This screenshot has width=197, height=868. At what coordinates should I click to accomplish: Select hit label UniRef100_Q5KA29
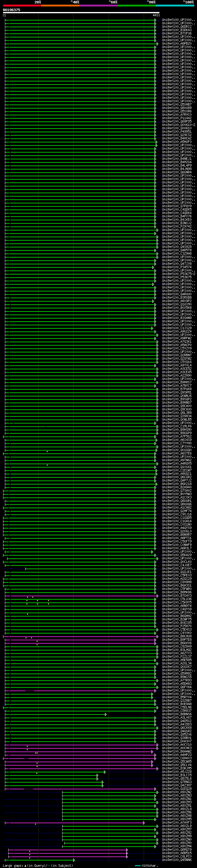point(177,555)
